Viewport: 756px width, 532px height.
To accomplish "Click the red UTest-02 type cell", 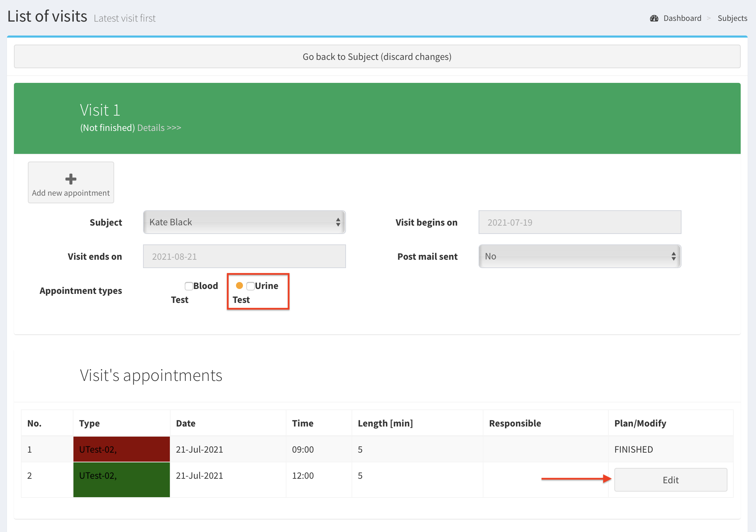I will [121, 449].
